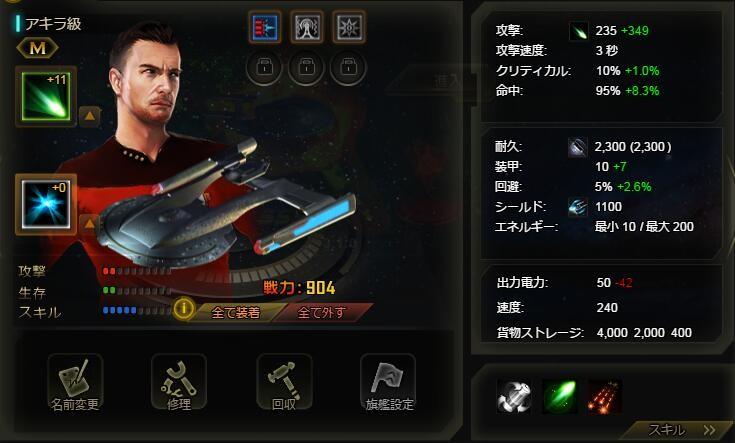The image size is (735, 443).
Task: Open the スキル panel with chevrons
Action: [x=681, y=429]
